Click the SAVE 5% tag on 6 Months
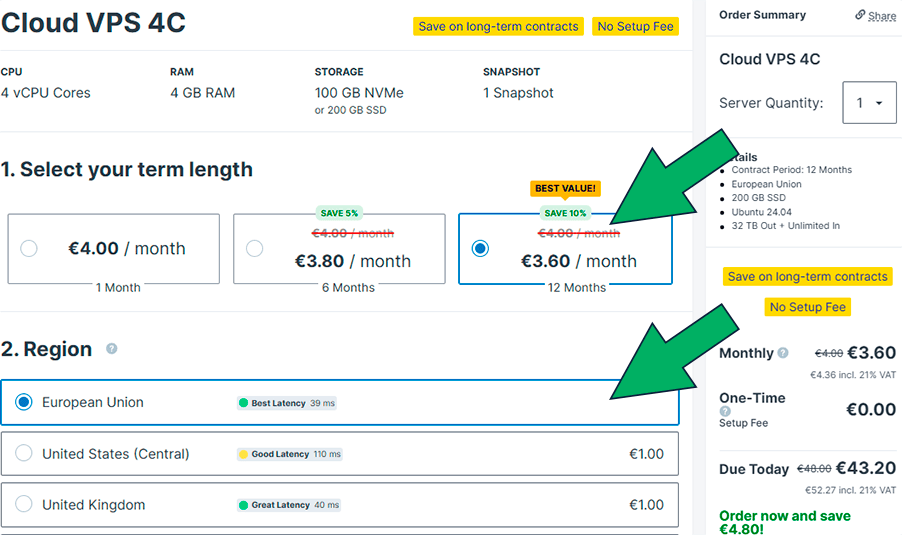This screenshot has width=902, height=535. [339, 213]
